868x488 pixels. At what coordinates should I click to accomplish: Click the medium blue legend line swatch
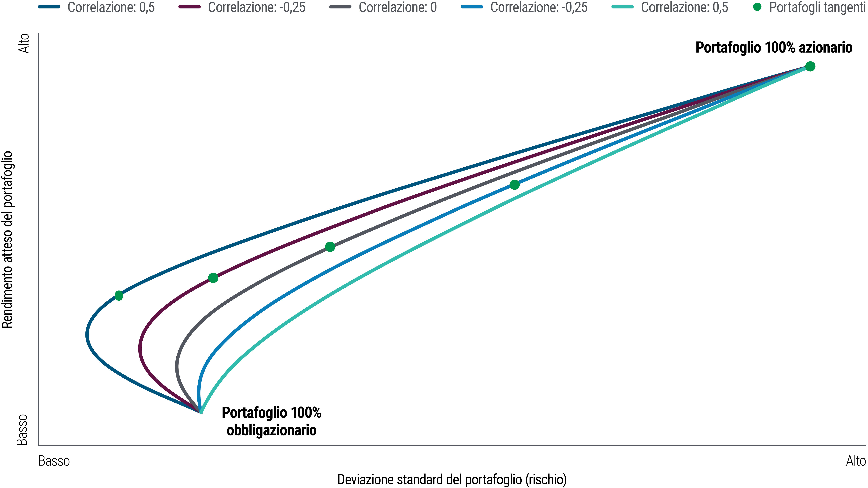coord(472,7)
